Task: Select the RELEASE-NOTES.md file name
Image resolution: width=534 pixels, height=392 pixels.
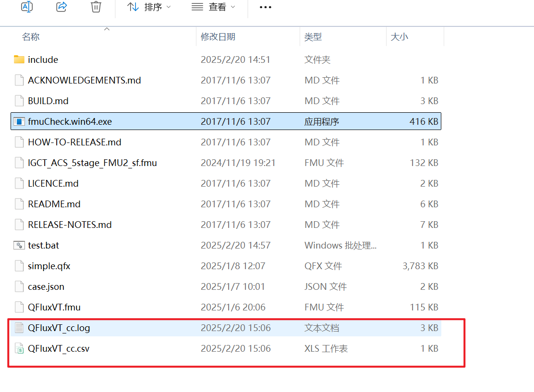Action: (70, 225)
